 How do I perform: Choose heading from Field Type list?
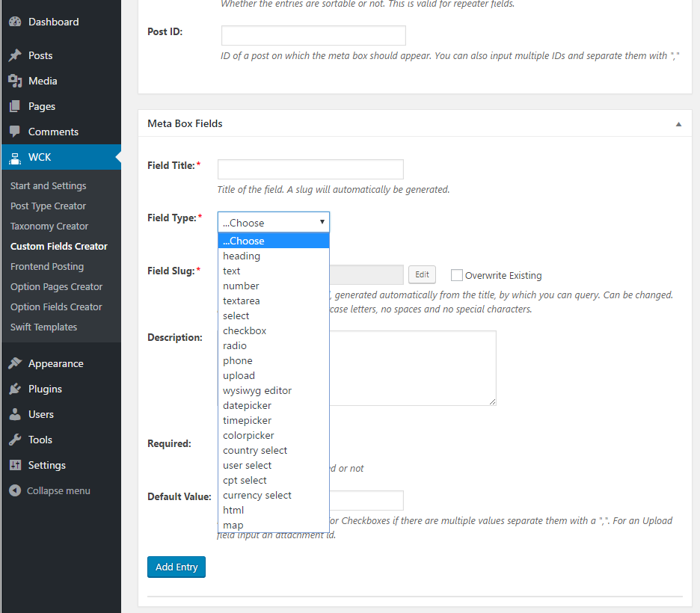point(274,256)
